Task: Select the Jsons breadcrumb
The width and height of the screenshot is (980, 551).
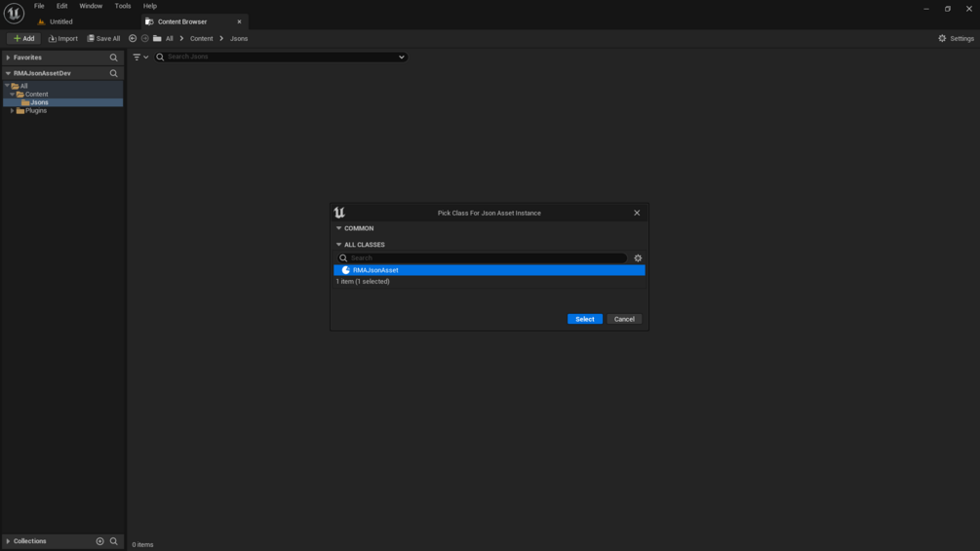Action: (x=239, y=39)
